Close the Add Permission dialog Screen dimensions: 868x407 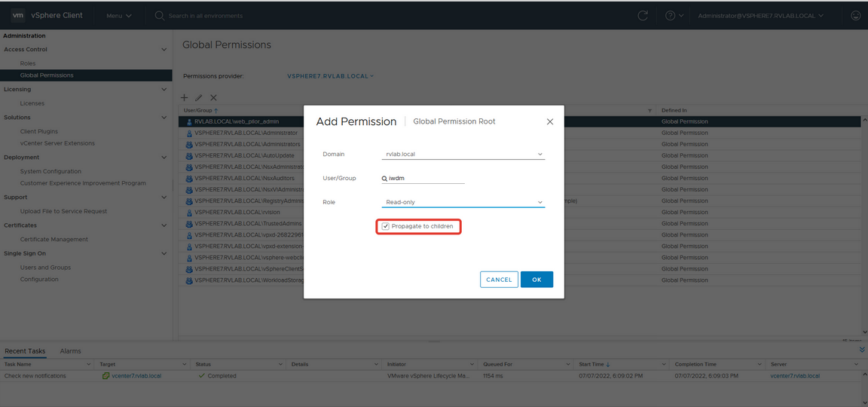click(550, 122)
